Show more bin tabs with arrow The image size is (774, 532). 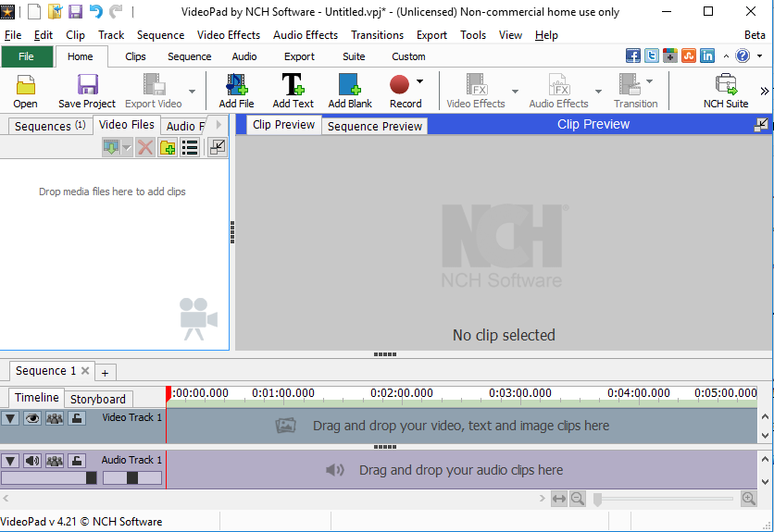[218, 124]
